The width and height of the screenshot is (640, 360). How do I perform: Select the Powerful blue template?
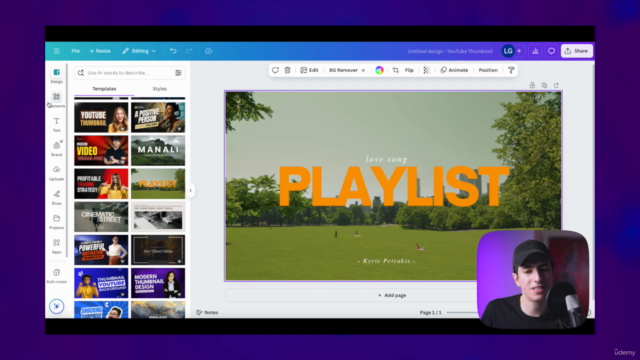(x=101, y=250)
